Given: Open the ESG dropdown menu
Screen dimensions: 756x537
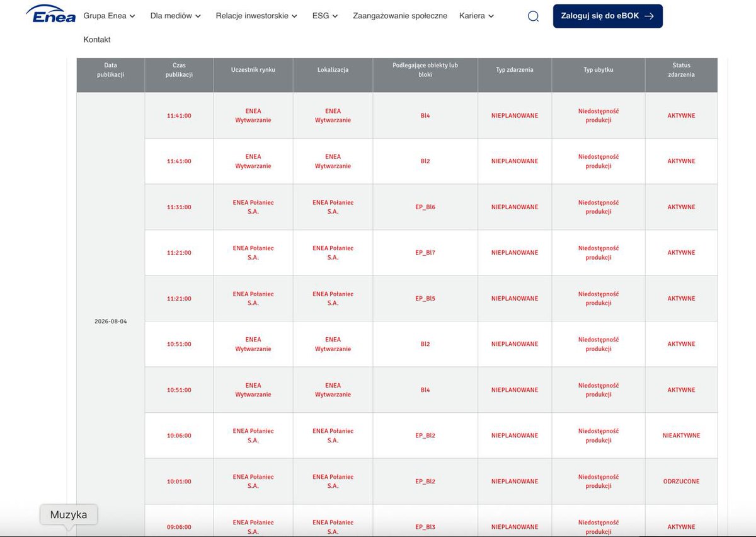Looking at the screenshot, I should 325,16.
